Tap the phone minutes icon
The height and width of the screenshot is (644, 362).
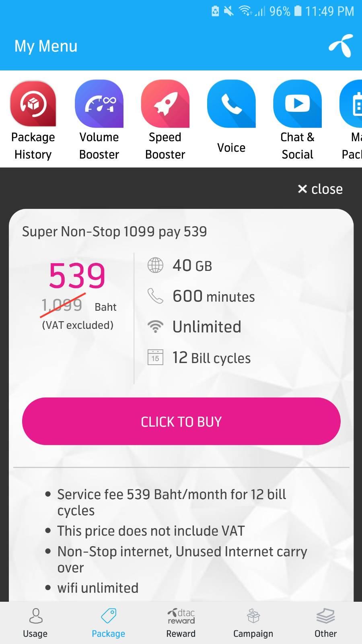click(x=155, y=296)
